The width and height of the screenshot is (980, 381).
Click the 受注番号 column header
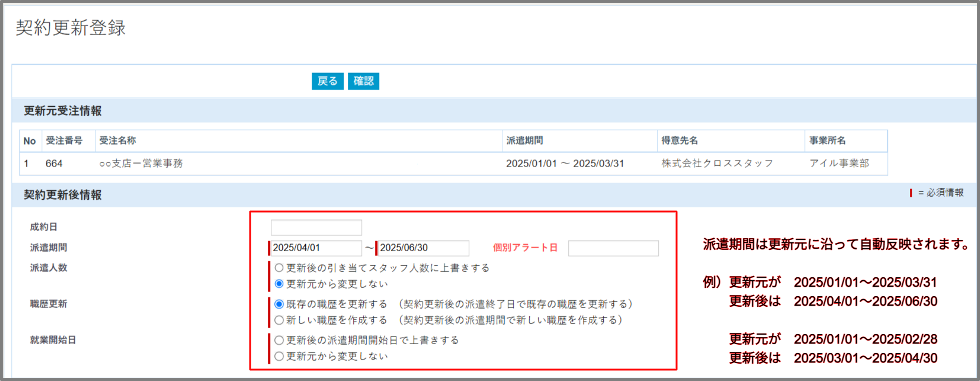pyautogui.click(x=64, y=141)
